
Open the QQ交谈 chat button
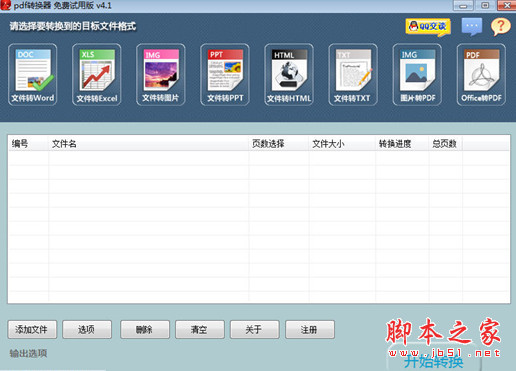point(428,27)
